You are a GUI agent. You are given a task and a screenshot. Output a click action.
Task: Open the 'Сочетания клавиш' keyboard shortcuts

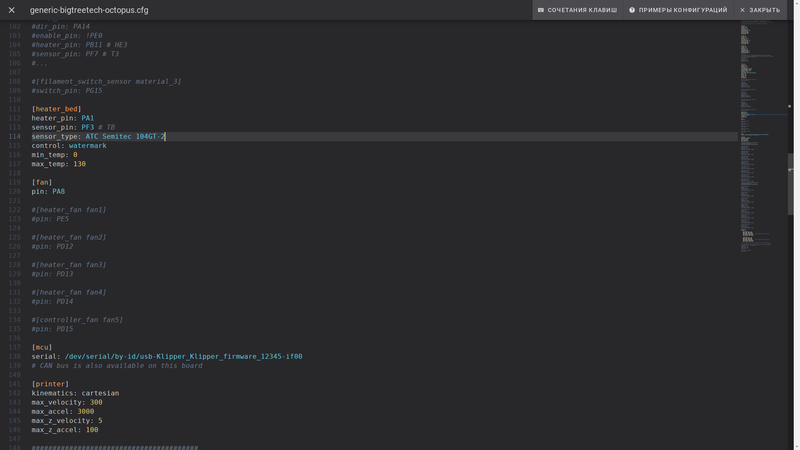click(x=577, y=10)
